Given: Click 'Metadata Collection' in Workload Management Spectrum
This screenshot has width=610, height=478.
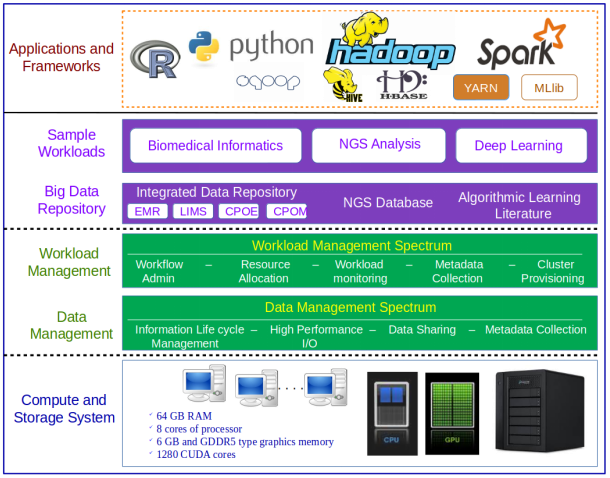Looking at the screenshot, I should click(458, 271).
